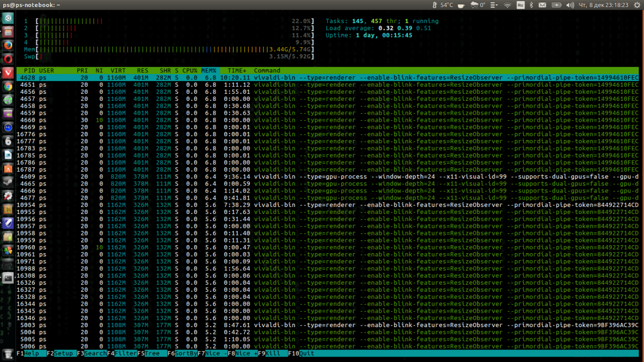644x362 pixels.
Task: Select the process row with PID 10954
Action: (x=26, y=205)
